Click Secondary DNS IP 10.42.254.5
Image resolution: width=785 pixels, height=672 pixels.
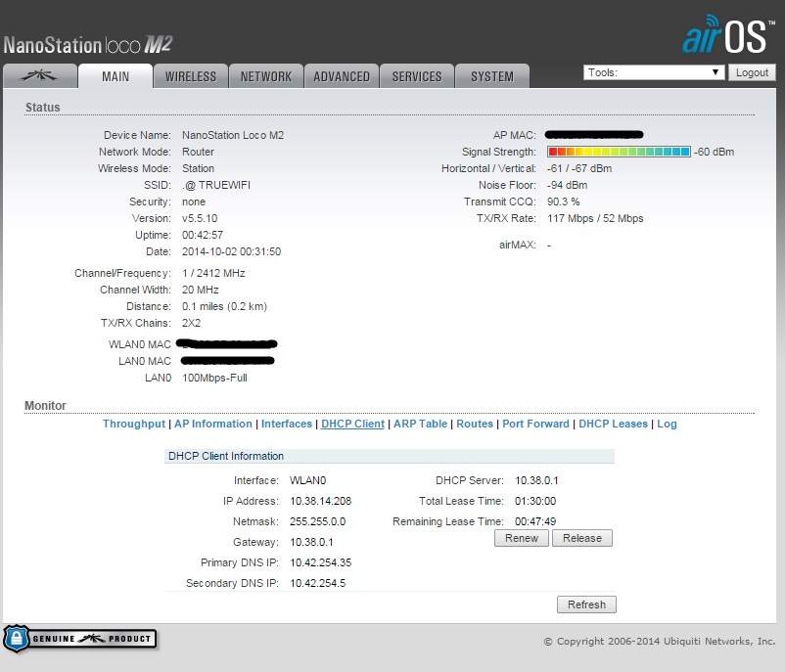[x=317, y=583]
